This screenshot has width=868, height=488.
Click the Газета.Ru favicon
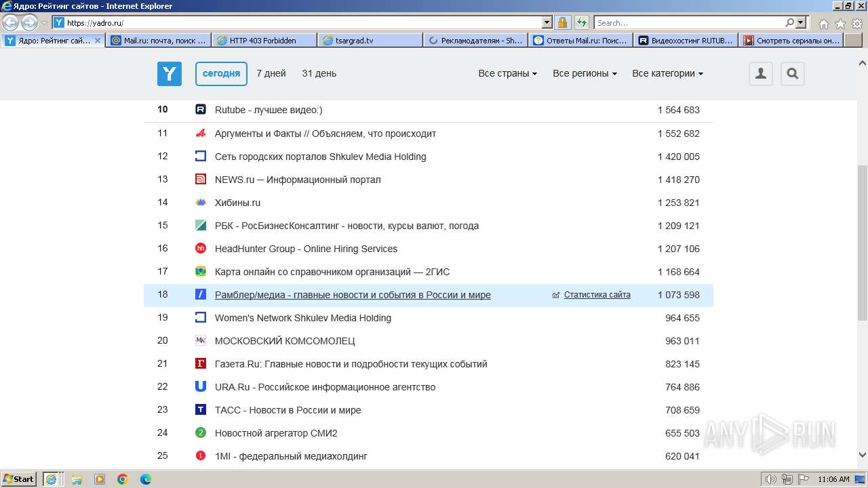click(x=201, y=364)
